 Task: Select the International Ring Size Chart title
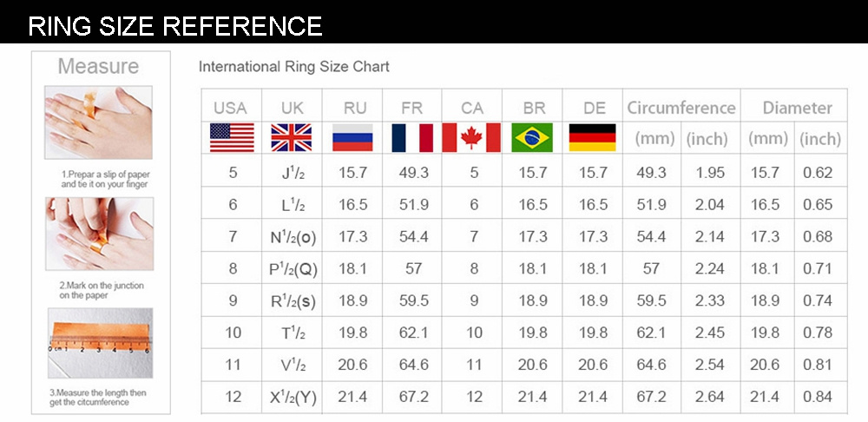[294, 67]
